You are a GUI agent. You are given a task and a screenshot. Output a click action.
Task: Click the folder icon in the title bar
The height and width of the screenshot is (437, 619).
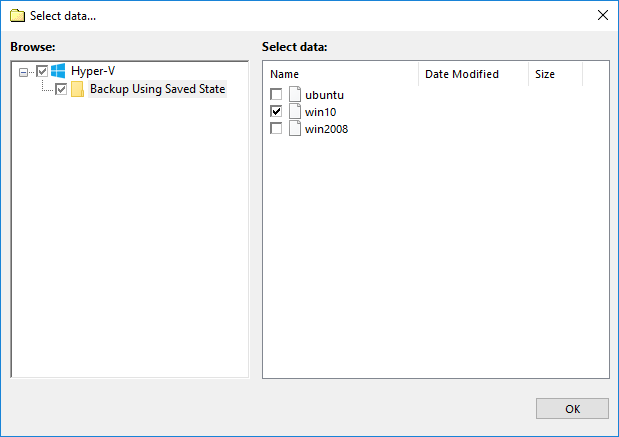[17, 15]
